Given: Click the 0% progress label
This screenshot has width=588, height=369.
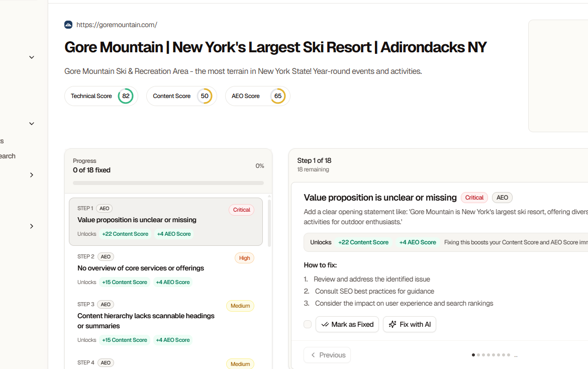Looking at the screenshot, I should coord(260,166).
